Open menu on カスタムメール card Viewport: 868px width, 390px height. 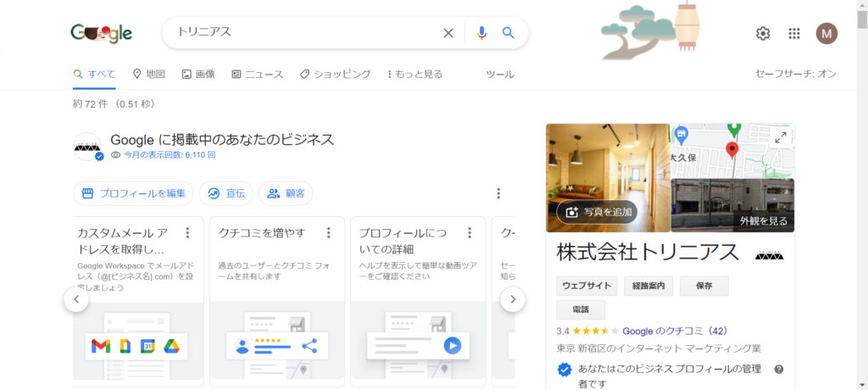tap(187, 232)
